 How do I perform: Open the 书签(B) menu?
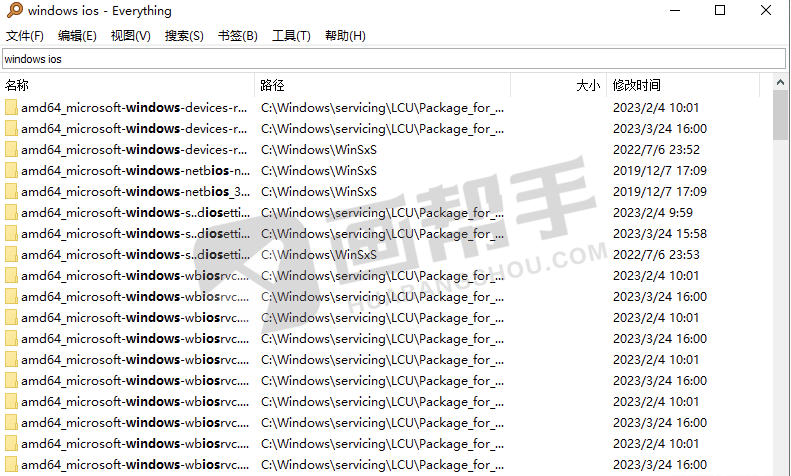coord(238,36)
